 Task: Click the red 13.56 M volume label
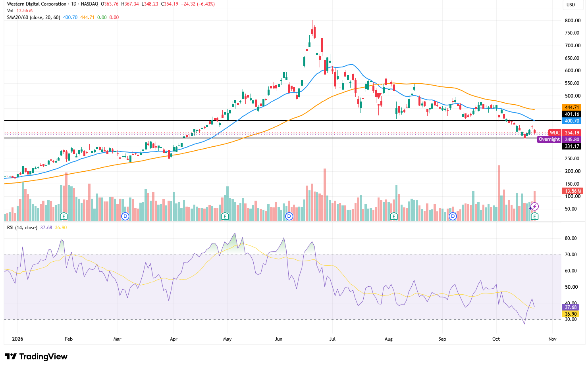click(x=572, y=191)
